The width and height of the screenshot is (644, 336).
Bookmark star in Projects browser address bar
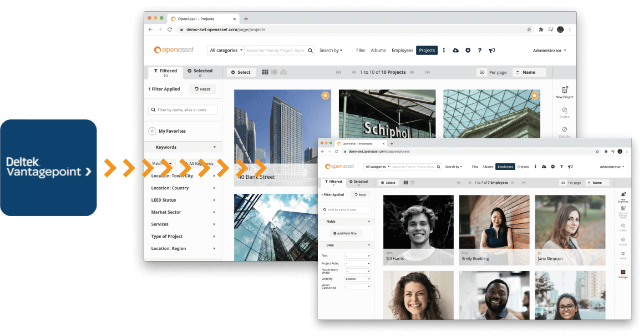coord(529,29)
